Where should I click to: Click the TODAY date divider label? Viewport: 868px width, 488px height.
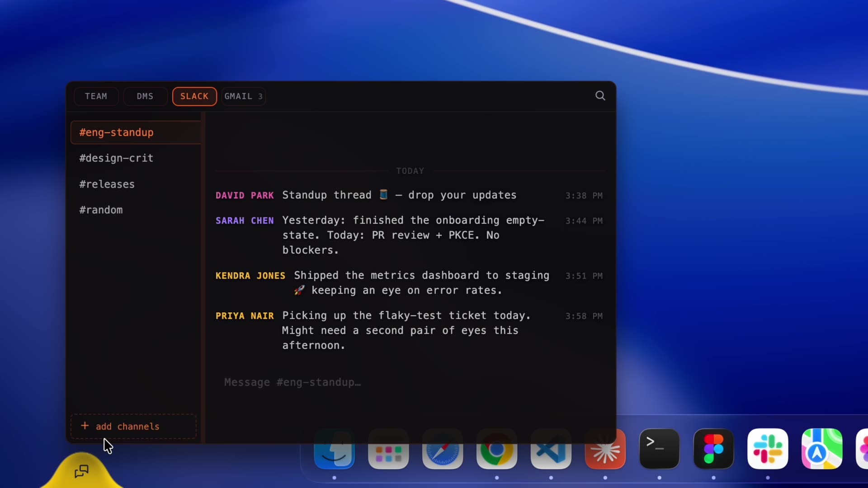click(410, 171)
